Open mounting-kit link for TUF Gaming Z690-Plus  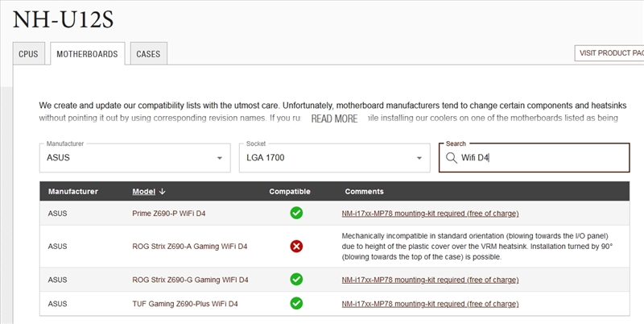(430, 303)
